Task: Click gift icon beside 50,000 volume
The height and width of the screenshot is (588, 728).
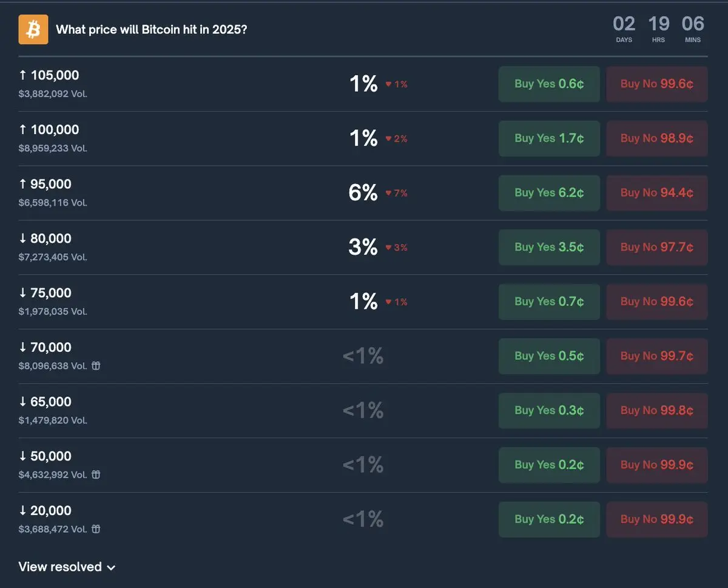Action: click(x=96, y=475)
